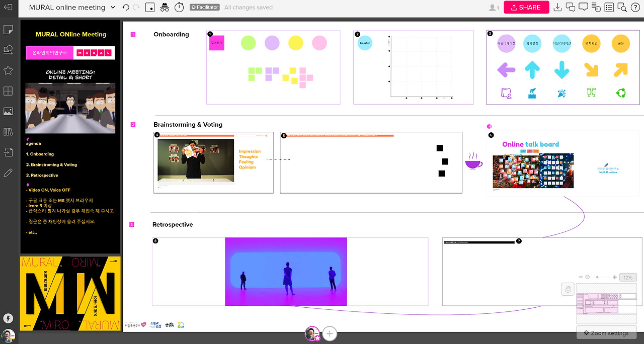644x344 pixels.
Task: Click the 'Retrospective' section heading on canvas
Action: tap(173, 225)
